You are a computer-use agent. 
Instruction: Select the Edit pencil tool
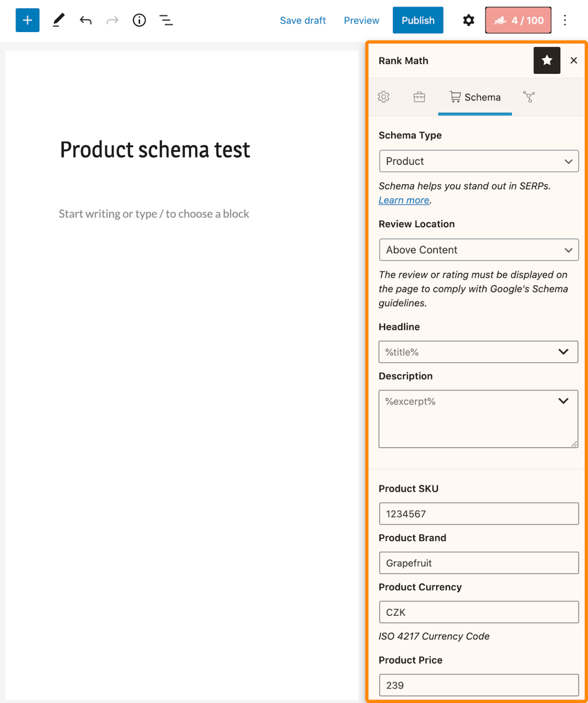58,20
